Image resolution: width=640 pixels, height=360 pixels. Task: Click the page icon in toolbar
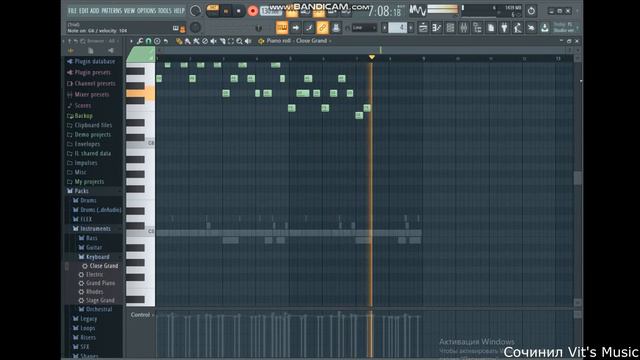click(x=491, y=28)
